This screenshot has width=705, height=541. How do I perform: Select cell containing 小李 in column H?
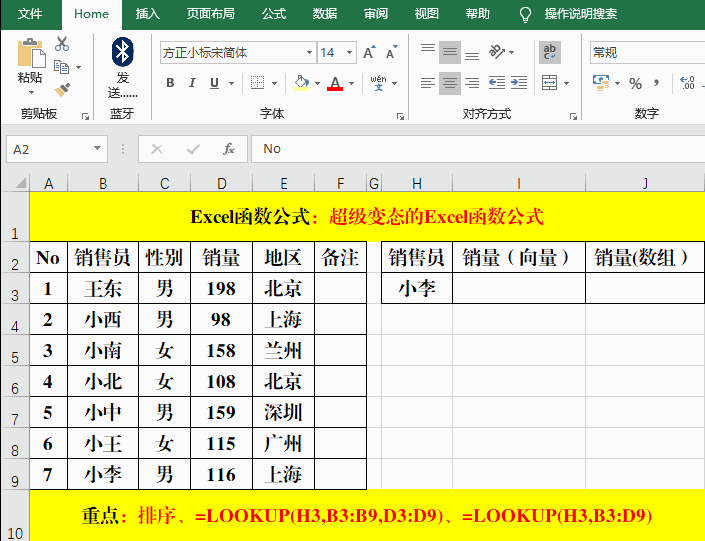416,289
